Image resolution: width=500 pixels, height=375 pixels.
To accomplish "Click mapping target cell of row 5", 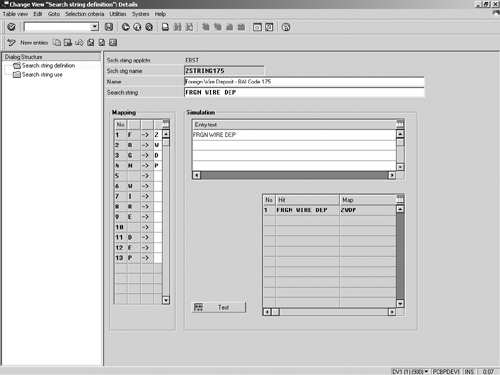I will click(158, 176).
